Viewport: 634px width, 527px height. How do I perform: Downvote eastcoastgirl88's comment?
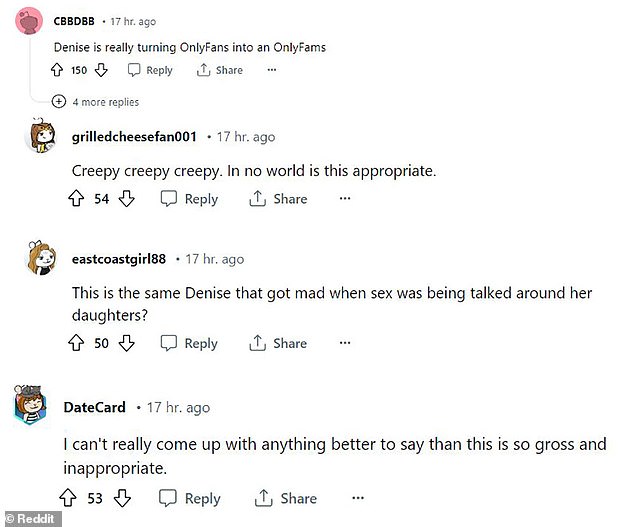(x=127, y=343)
